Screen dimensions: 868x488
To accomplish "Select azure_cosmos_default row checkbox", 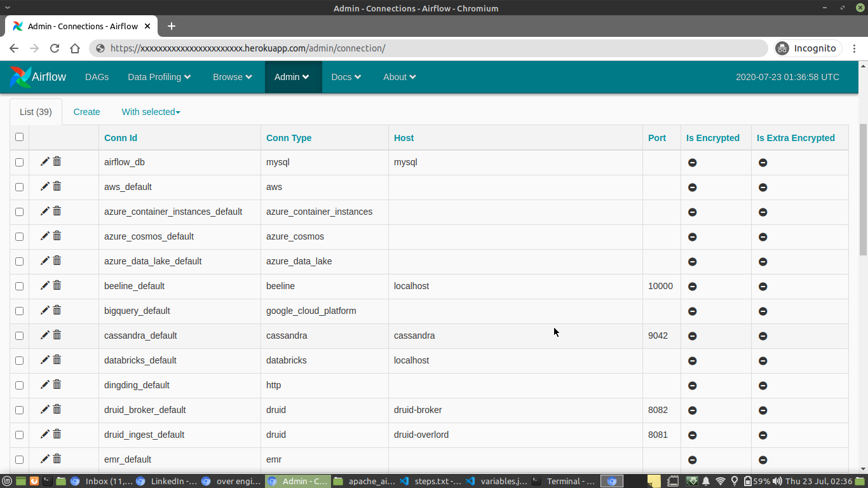I will (19, 236).
